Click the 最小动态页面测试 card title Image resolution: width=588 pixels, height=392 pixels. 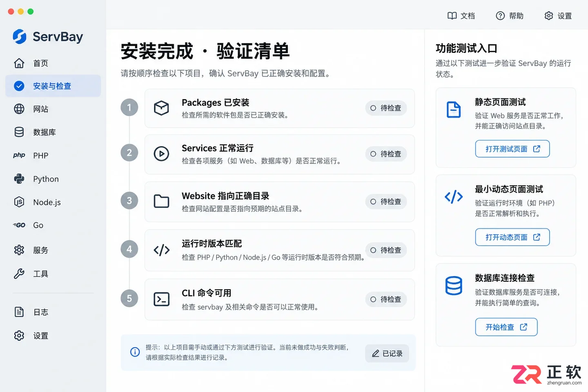[x=509, y=189]
